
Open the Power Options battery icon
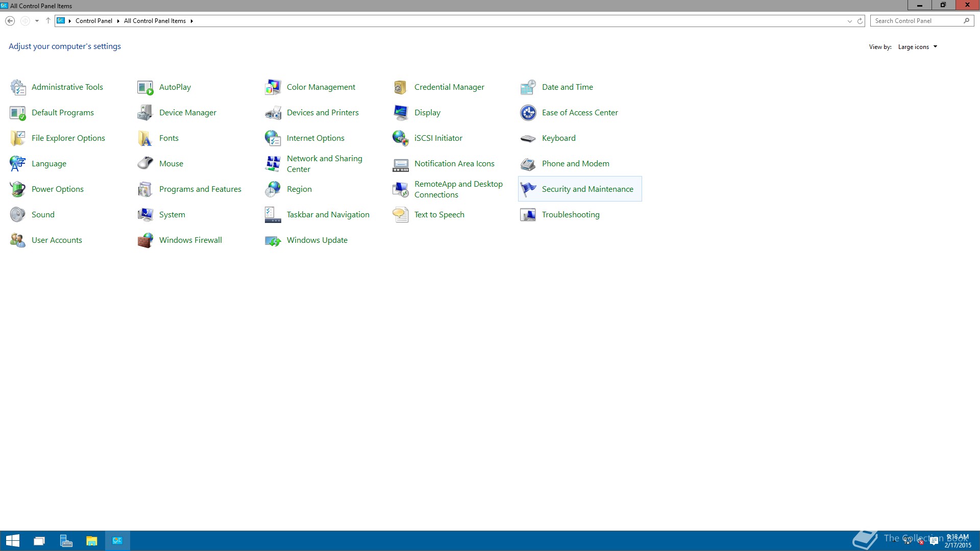tap(18, 189)
